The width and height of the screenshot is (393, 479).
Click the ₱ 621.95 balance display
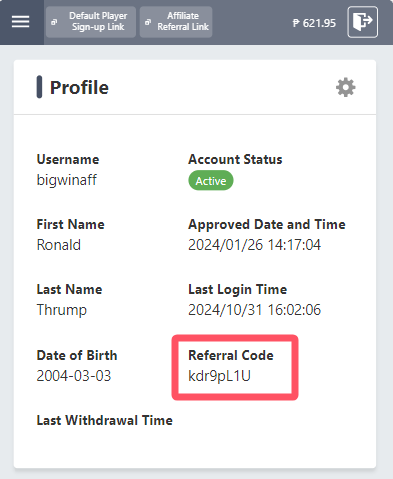point(314,23)
